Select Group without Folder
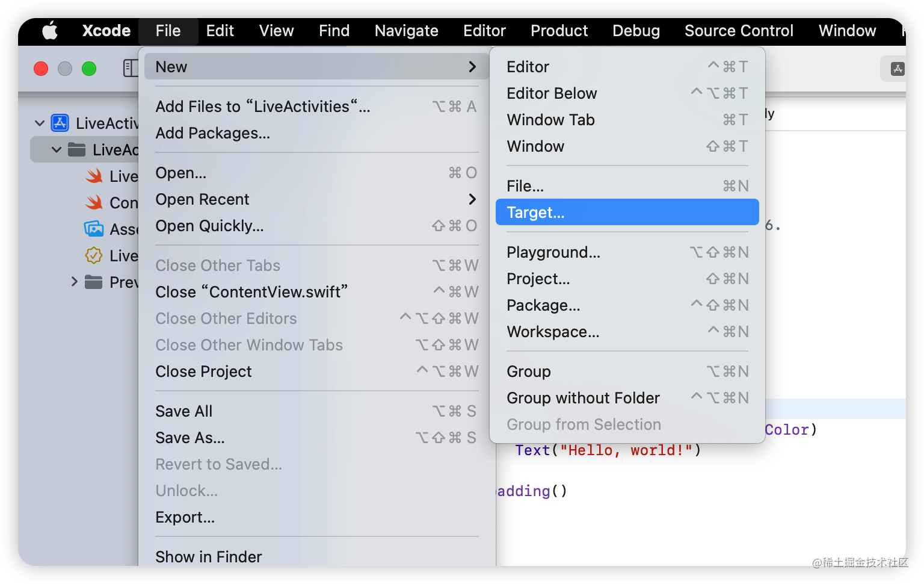 (x=627, y=398)
